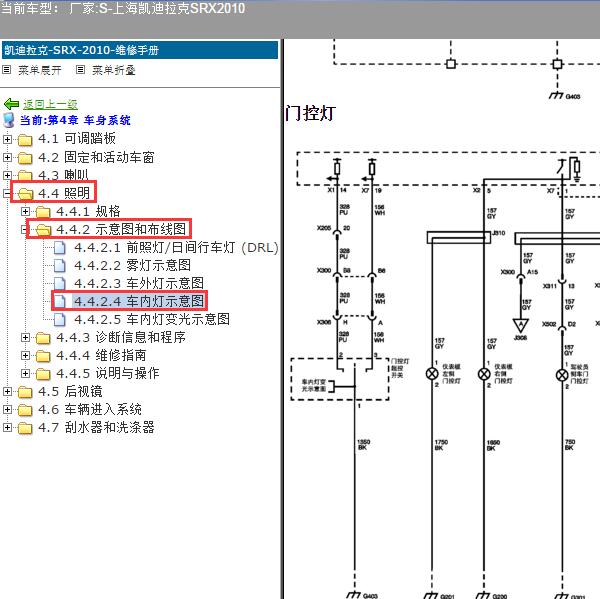Expand the 4.4.5 说明与操作 node
This screenshot has height=599, width=600.
click(25, 373)
